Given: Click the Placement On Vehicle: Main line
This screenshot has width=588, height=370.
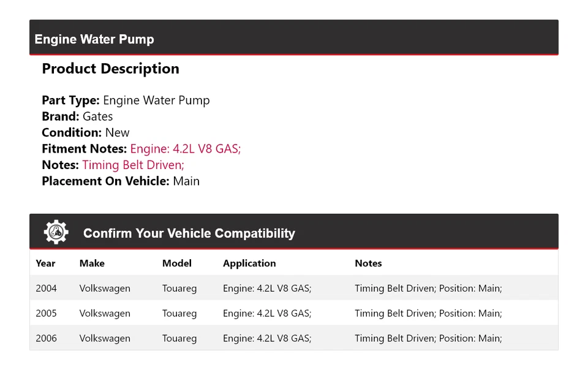Looking at the screenshot, I should [x=121, y=181].
